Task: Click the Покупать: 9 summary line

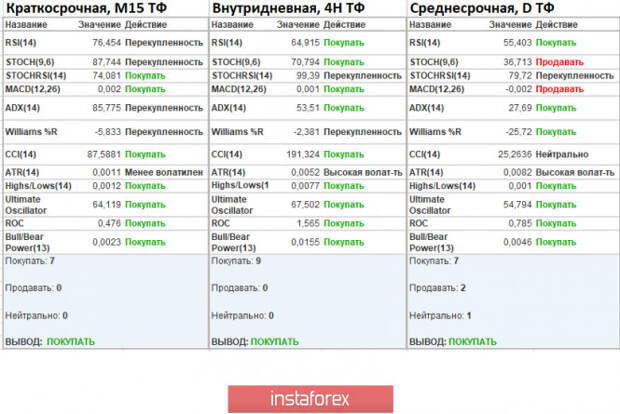Action: click(236, 261)
